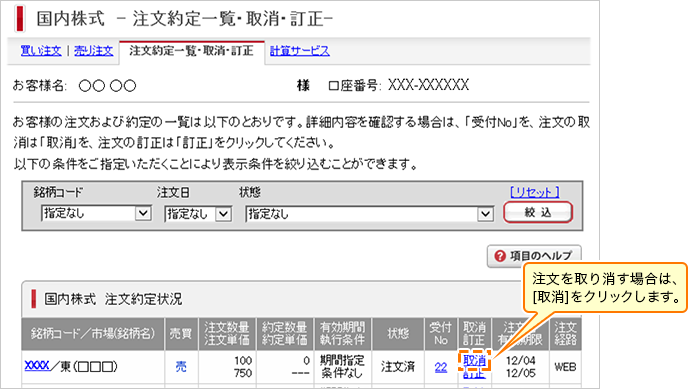Open order receipt number 22 details
The width and height of the screenshot is (690, 389).
[441, 367]
